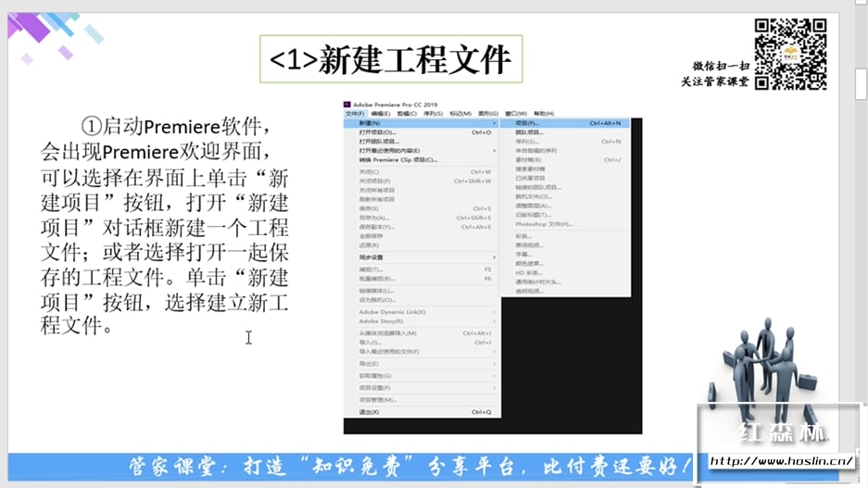
Task: Click the 关注管家课堂 caption text
Action: [714, 81]
